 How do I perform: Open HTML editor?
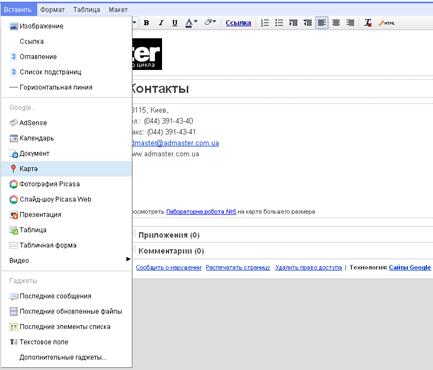tap(387, 23)
